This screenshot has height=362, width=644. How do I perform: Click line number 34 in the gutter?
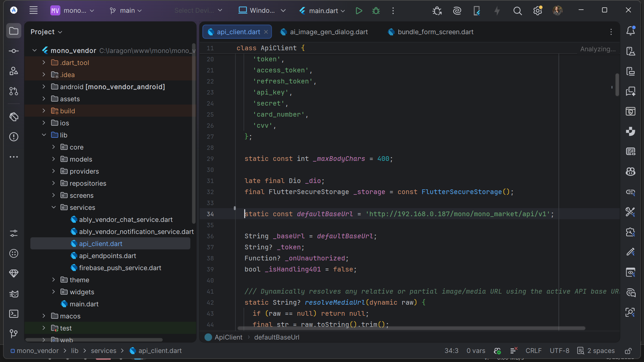click(x=210, y=214)
